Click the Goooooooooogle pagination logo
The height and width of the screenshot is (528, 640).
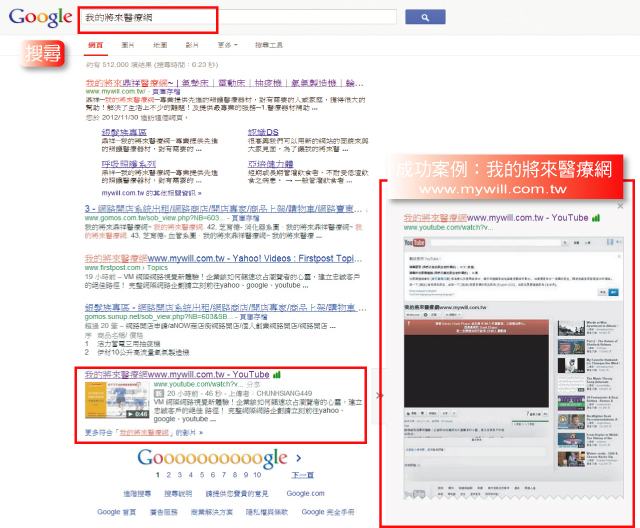[212, 459]
